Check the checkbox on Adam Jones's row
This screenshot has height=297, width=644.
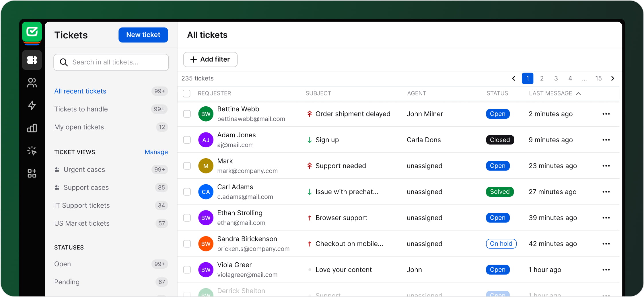(x=187, y=140)
